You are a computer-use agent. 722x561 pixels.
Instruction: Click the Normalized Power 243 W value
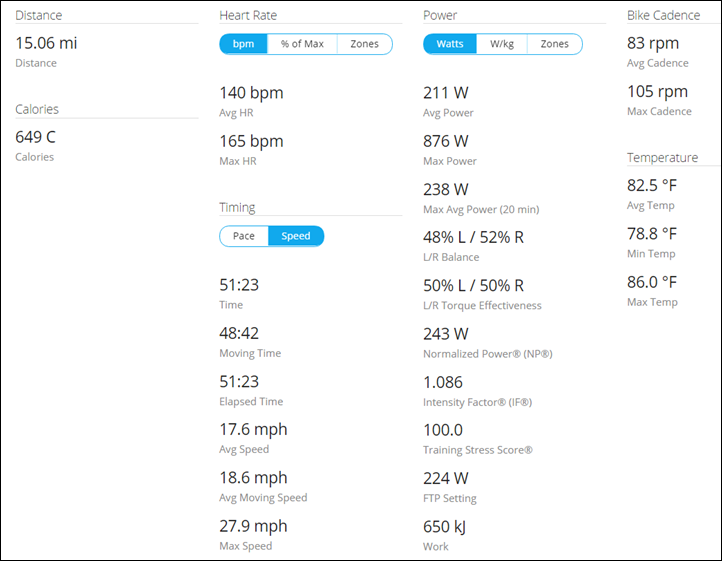(446, 333)
